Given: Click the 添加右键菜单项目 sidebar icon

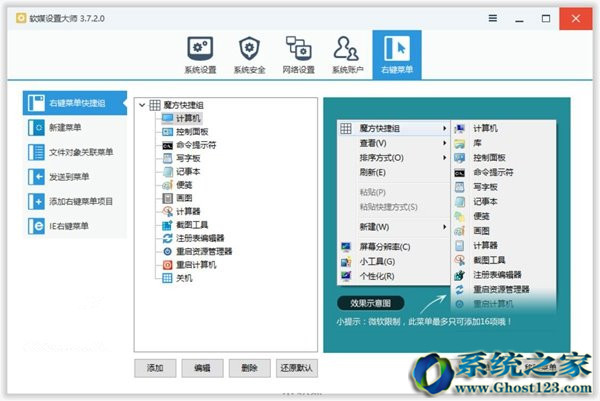Looking at the screenshot, I should pos(36,201).
